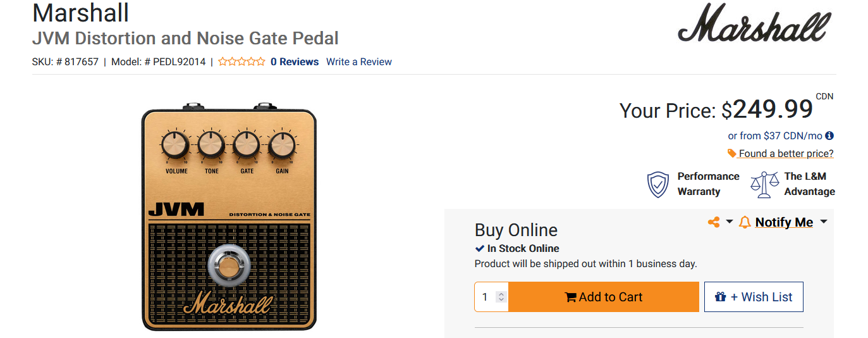Click Found a better price link

coord(786,153)
